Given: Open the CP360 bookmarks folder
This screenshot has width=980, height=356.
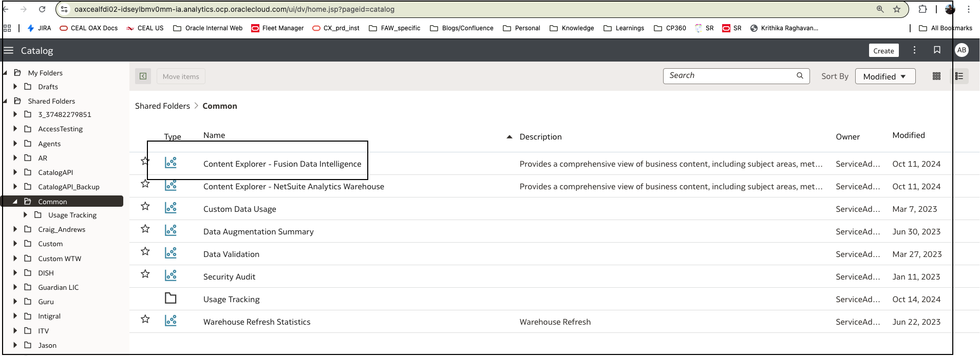Looking at the screenshot, I should click(670, 28).
